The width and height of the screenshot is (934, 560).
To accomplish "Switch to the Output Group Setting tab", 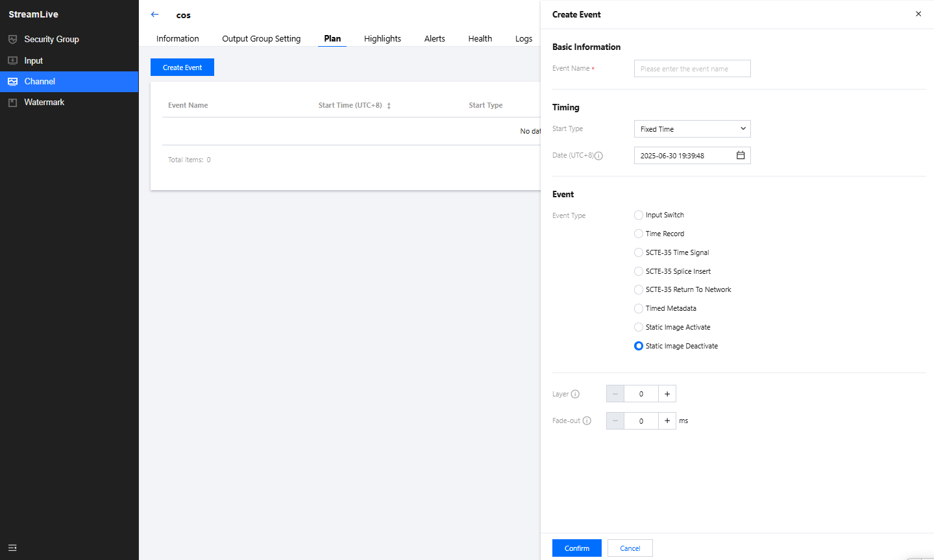I will tap(261, 38).
